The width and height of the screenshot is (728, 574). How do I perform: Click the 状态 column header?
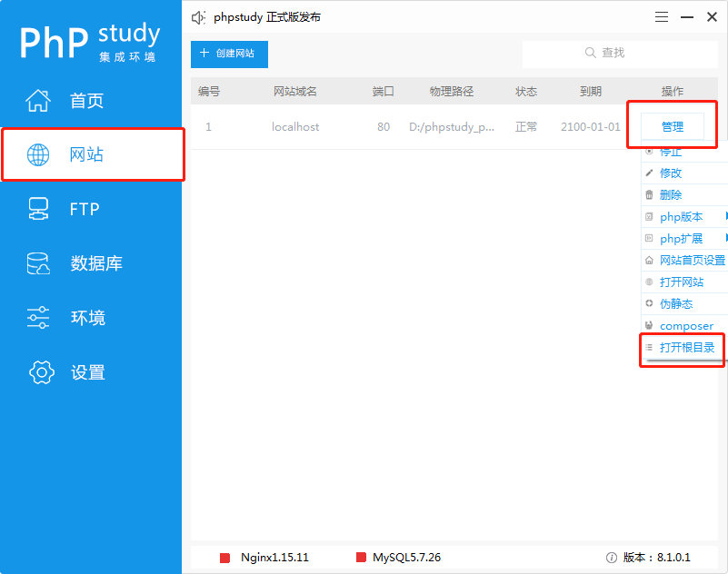tap(526, 92)
